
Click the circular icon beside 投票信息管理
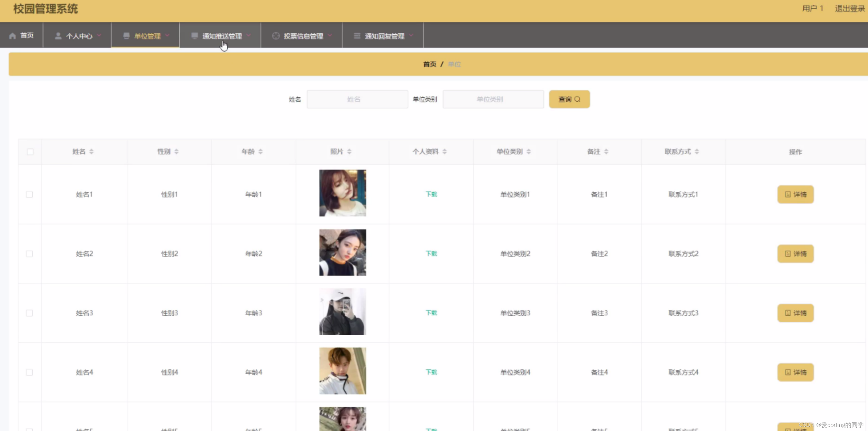[276, 36]
